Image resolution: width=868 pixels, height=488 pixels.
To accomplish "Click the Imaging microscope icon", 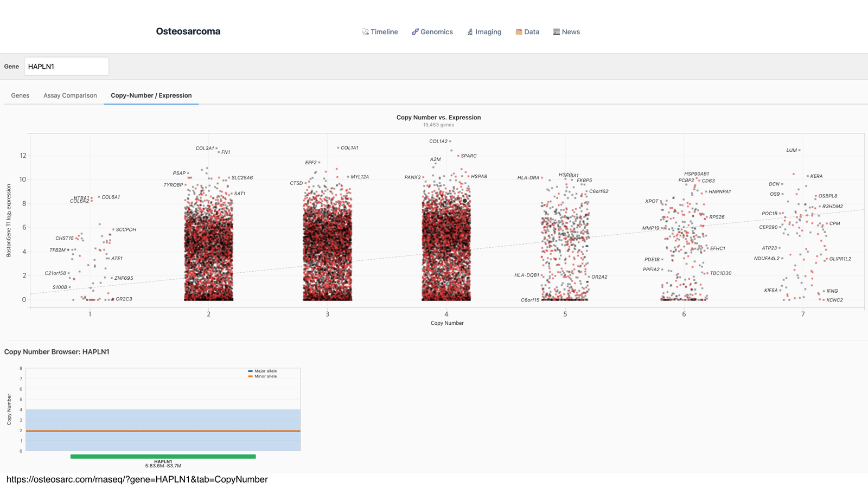I will pos(470,32).
